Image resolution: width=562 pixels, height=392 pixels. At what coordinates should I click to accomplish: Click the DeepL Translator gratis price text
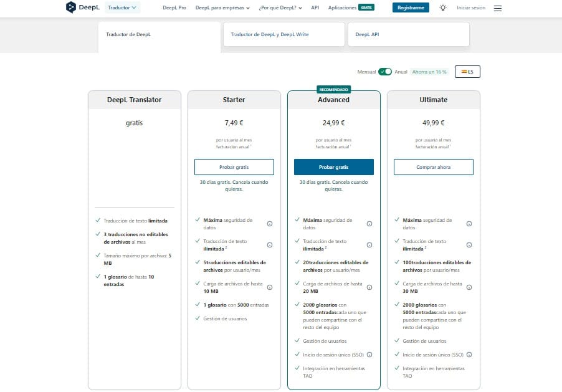pyautogui.click(x=135, y=123)
